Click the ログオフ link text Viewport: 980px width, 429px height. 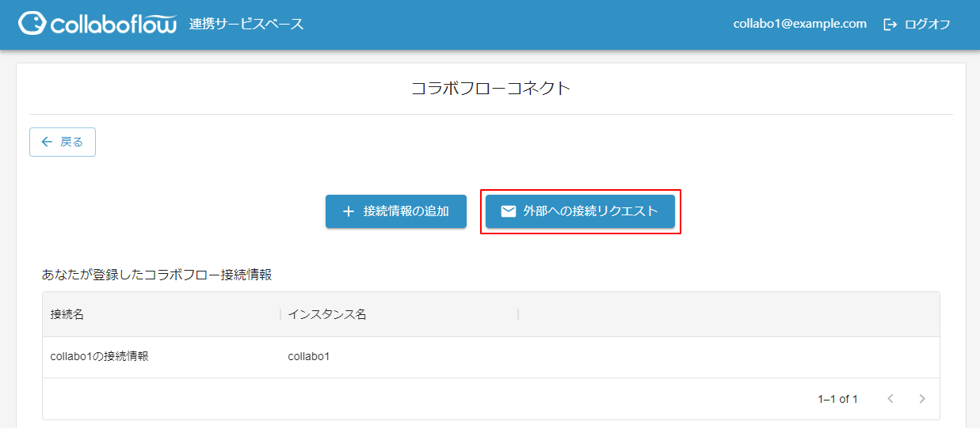(927, 25)
